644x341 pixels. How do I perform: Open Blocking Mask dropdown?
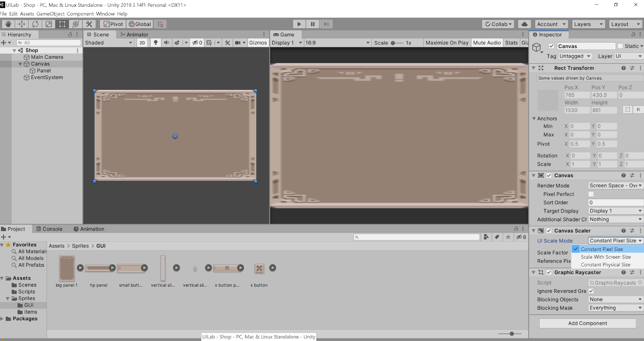[616, 308]
